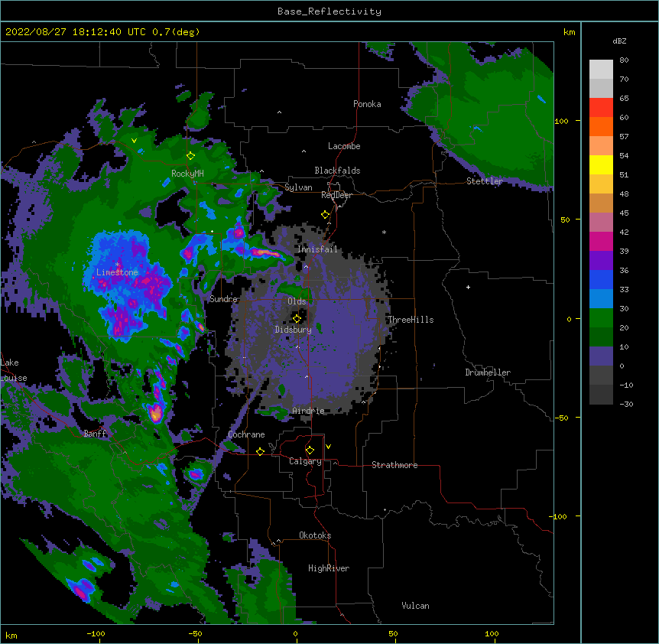Click the Okotoks label
This screenshot has width=659, height=644.
click(315, 535)
